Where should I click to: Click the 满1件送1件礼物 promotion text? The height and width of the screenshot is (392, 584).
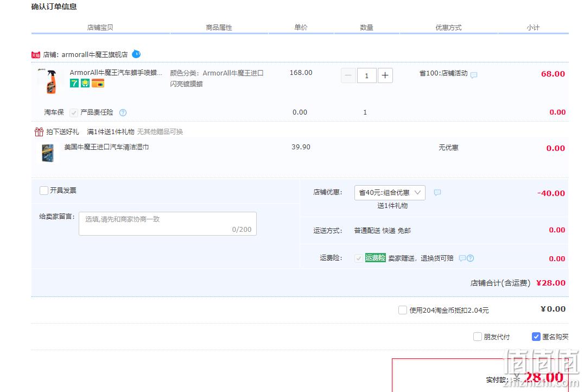click(x=111, y=132)
